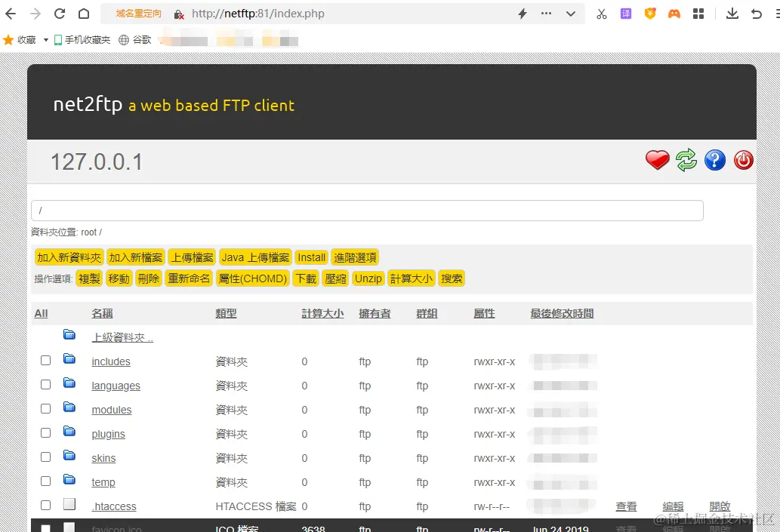Click the 搜索 search action
Image resolution: width=780 pixels, height=532 pixels.
point(452,278)
